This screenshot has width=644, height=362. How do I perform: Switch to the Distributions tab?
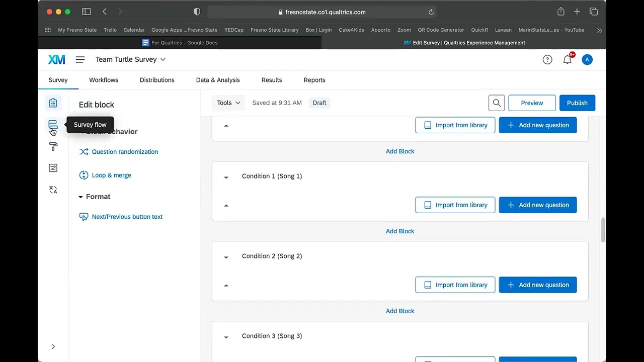tap(157, 80)
